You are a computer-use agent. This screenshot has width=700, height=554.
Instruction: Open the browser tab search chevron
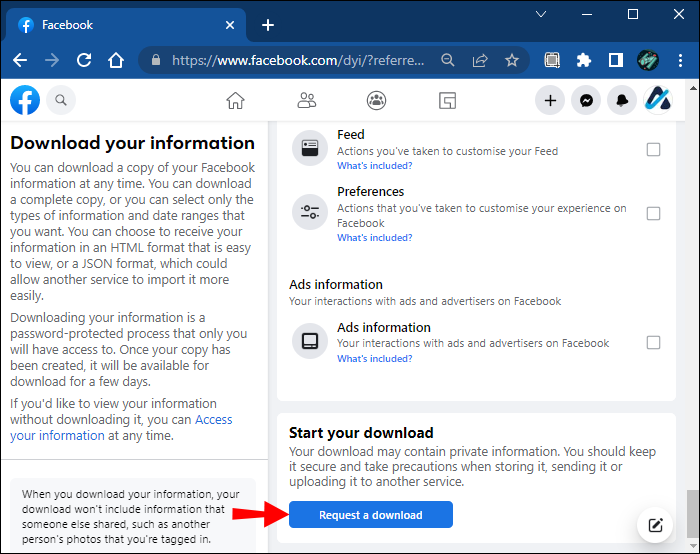point(541,15)
